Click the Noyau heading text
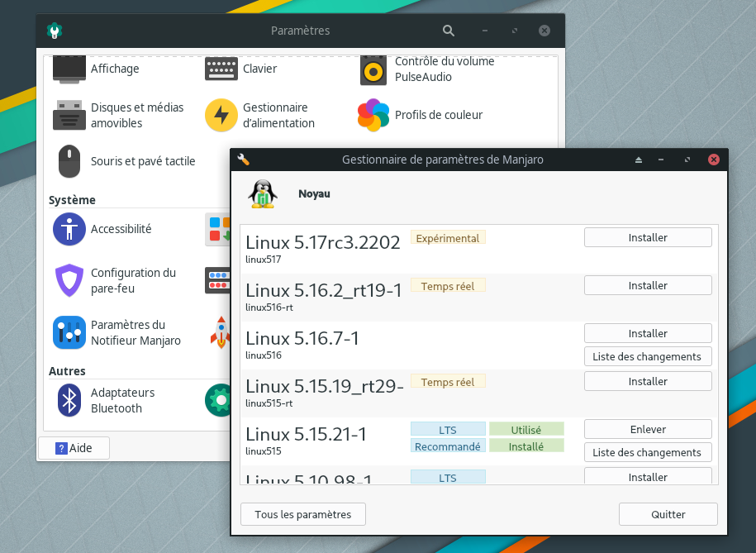The image size is (756, 553). coord(314,194)
